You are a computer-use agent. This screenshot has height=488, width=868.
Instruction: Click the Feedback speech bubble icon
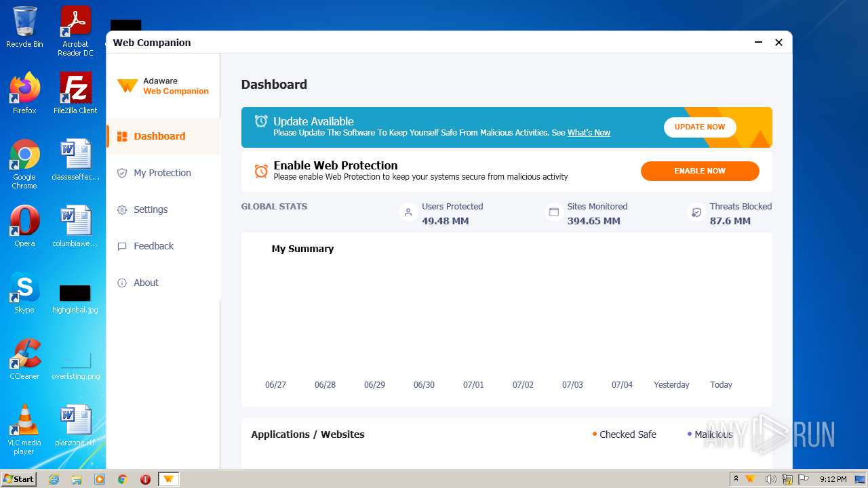point(122,246)
